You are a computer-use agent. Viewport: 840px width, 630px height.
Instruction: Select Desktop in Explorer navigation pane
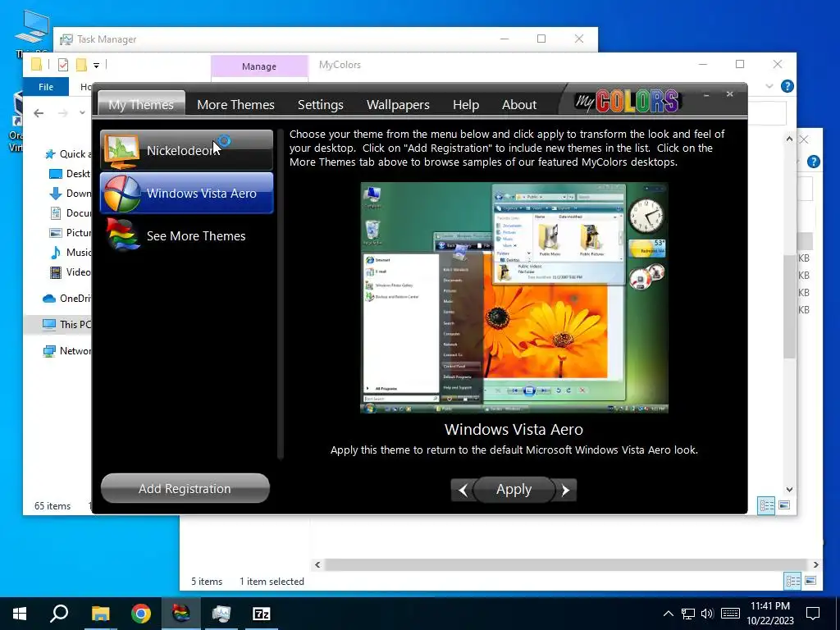[70, 174]
